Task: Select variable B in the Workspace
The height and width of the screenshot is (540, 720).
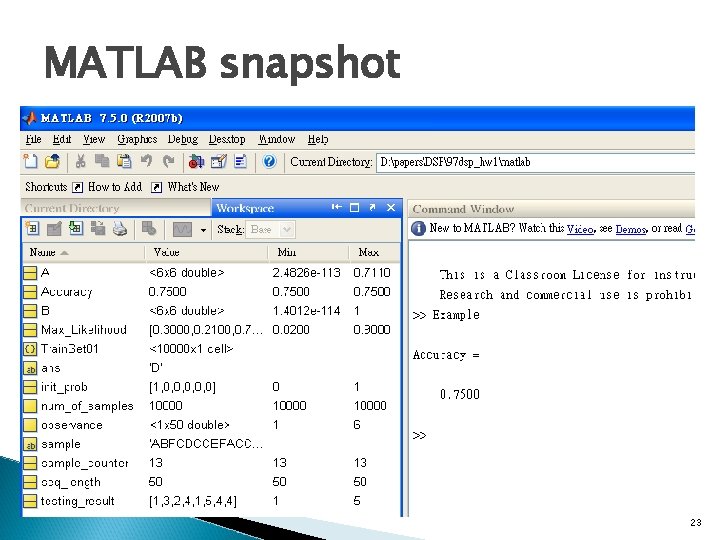Action: [x=211, y=311]
